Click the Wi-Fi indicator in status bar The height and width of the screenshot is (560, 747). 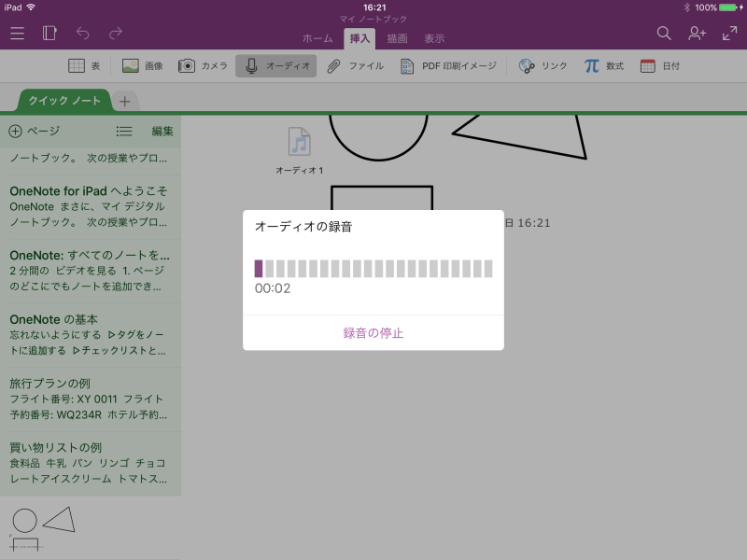point(32,7)
